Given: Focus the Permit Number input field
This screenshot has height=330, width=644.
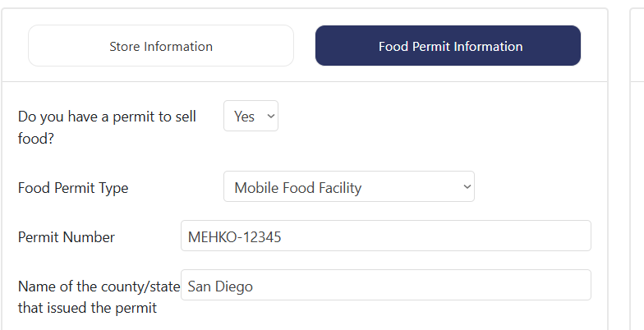Looking at the screenshot, I should pyautogui.click(x=385, y=236).
